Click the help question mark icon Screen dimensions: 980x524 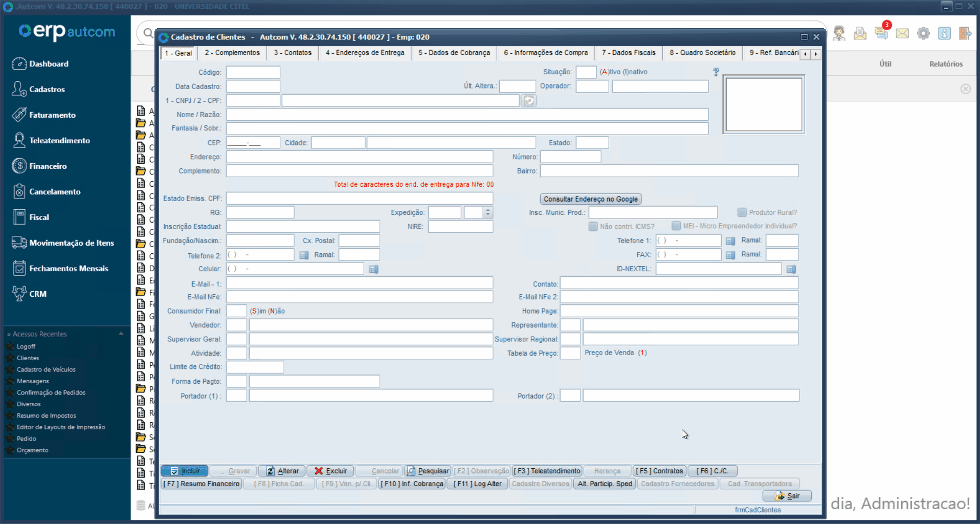[716, 72]
